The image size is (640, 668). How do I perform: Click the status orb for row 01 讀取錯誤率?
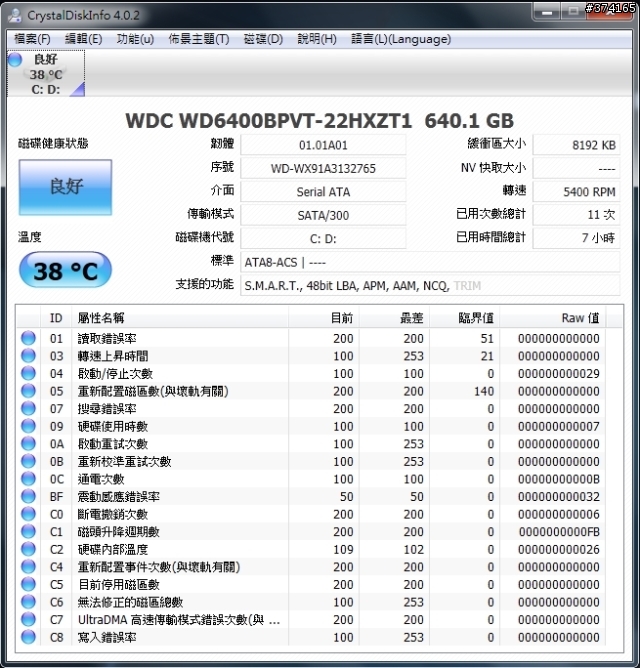click(28, 338)
